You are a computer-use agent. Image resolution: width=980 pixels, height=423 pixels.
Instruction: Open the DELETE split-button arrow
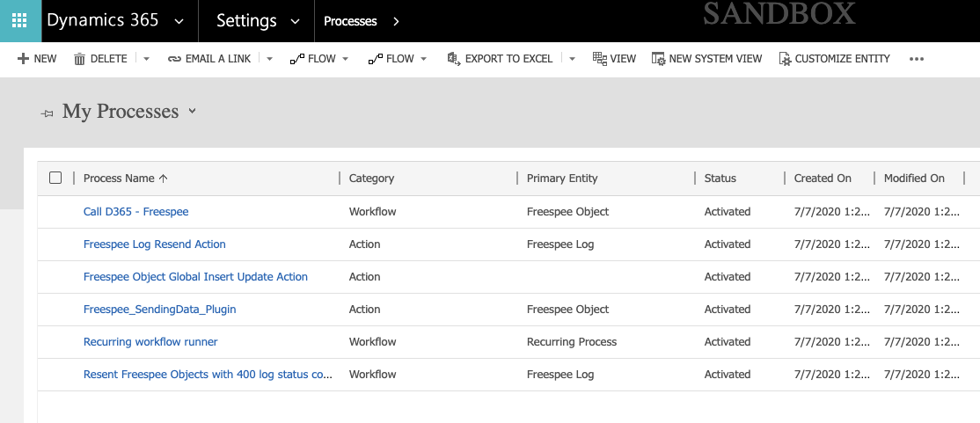pyautogui.click(x=146, y=59)
